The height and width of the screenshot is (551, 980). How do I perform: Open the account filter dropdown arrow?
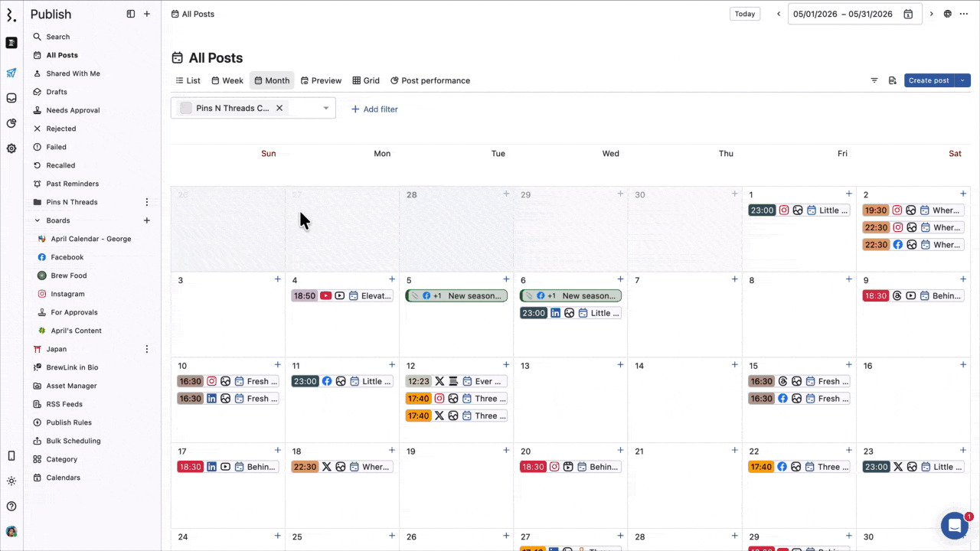click(x=326, y=108)
